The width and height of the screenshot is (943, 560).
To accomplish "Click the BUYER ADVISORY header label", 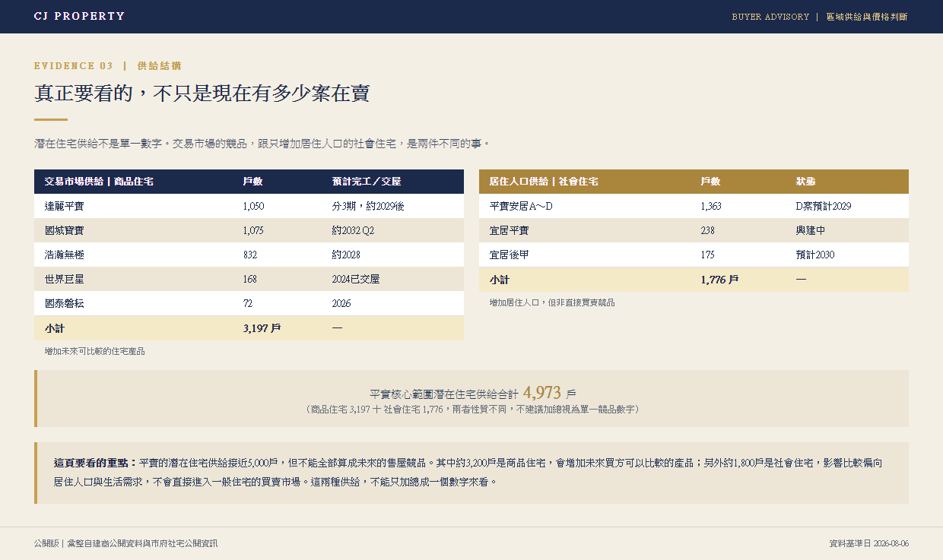I will 770,17.
